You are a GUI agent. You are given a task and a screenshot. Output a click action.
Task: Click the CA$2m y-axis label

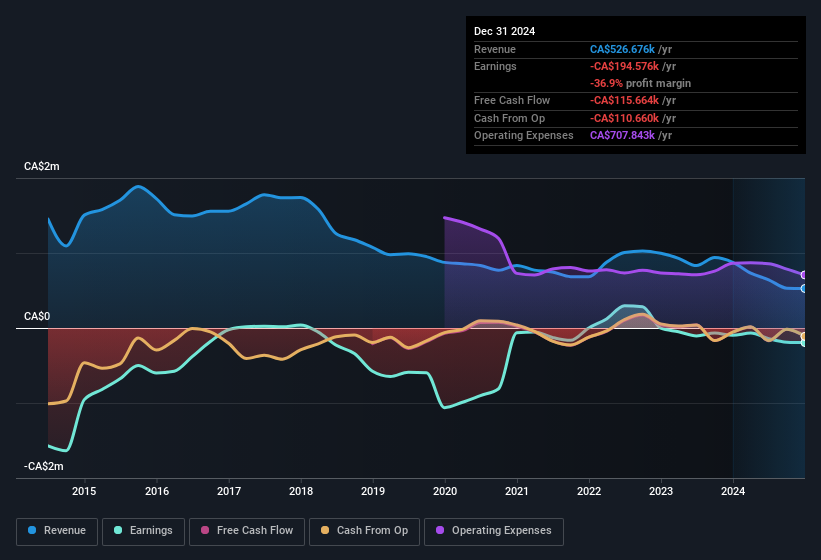point(42,166)
